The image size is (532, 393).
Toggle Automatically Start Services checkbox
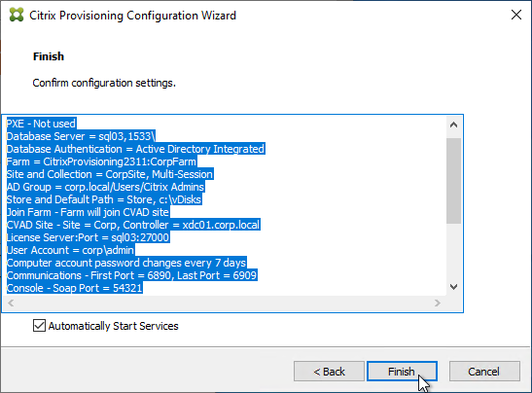point(39,326)
